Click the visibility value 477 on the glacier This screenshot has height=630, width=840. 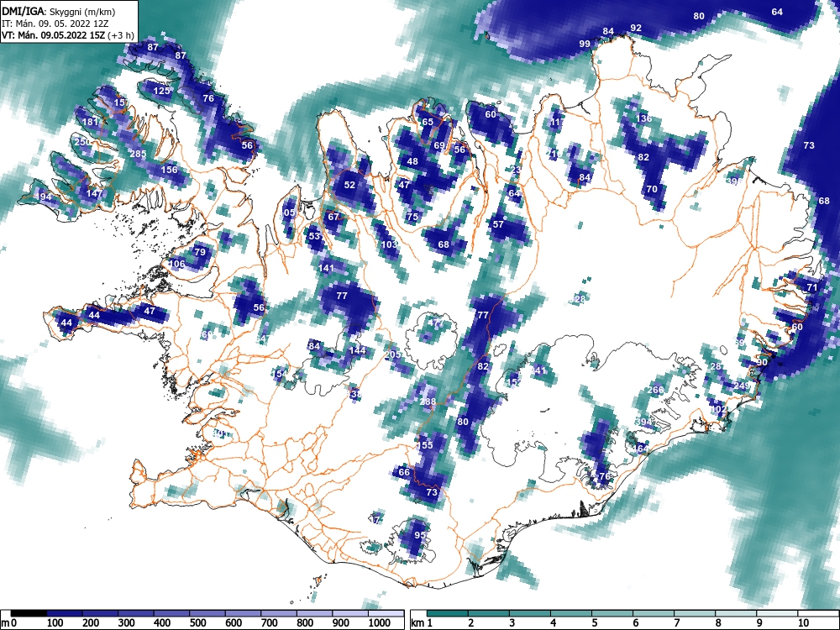[436, 323]
